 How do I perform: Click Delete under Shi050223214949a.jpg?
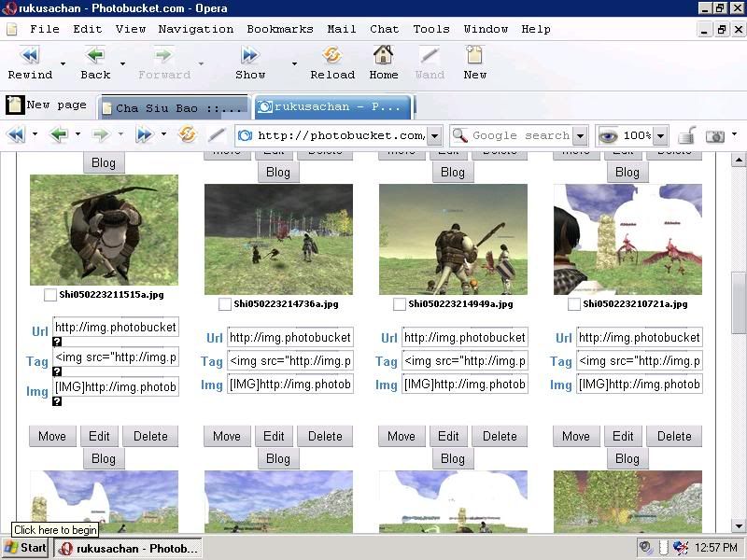tap(500, 436)
